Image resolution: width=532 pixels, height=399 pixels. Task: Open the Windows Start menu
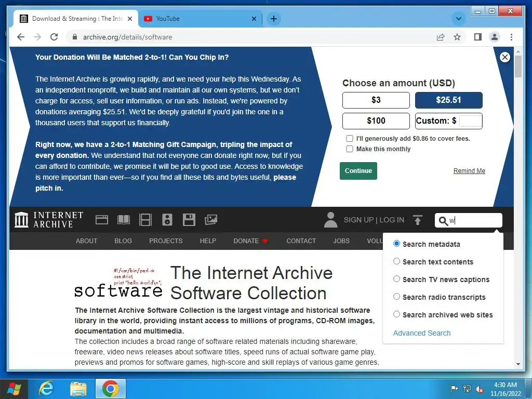tap(14, 389)
